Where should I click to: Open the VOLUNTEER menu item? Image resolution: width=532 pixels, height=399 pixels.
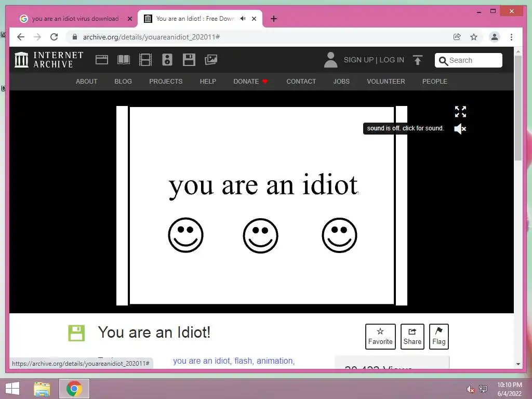point(386,82)
